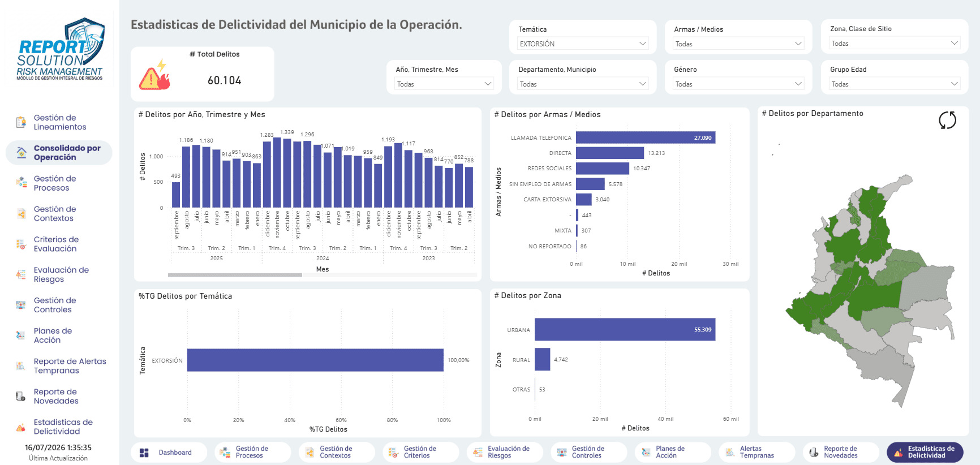Expand the Género filter dropdown
The width and height of the screenshot is (980, 465).
[x=738, y=84]
